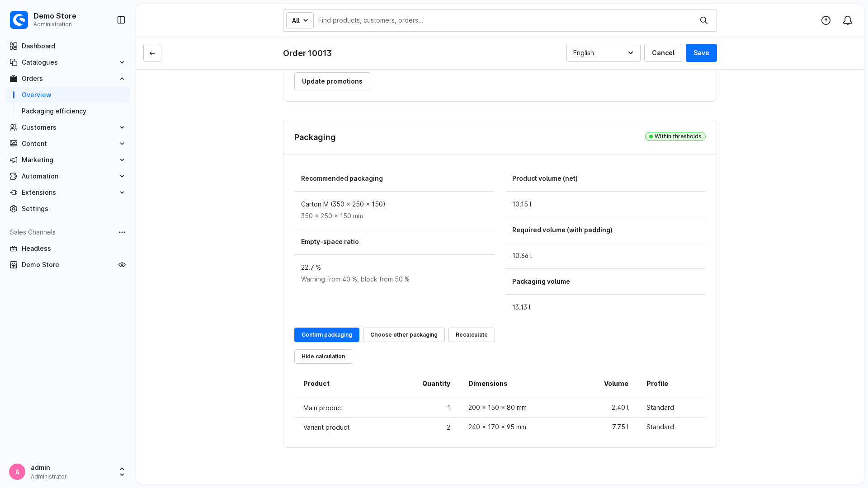Click the Shopware logo icon

pos(19,20)
